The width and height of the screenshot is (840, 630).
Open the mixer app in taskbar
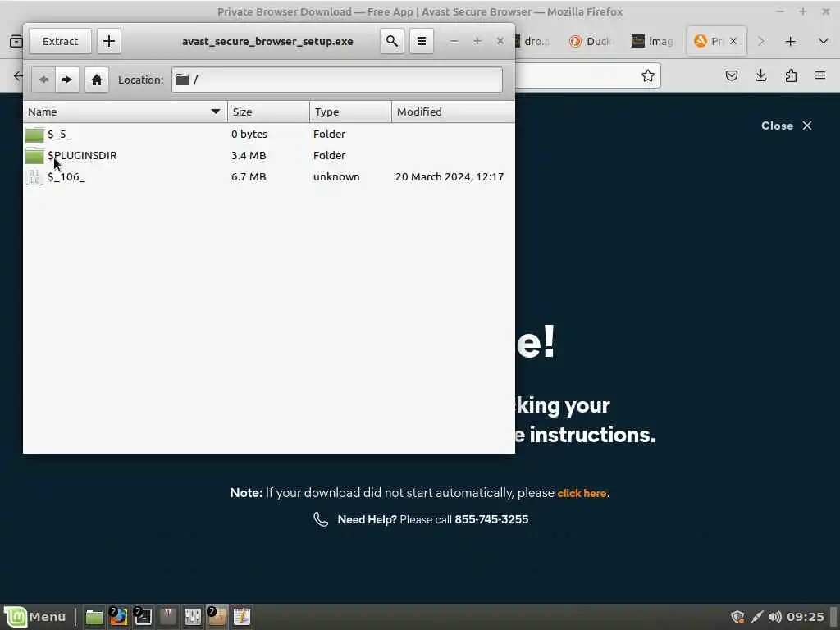192,617
